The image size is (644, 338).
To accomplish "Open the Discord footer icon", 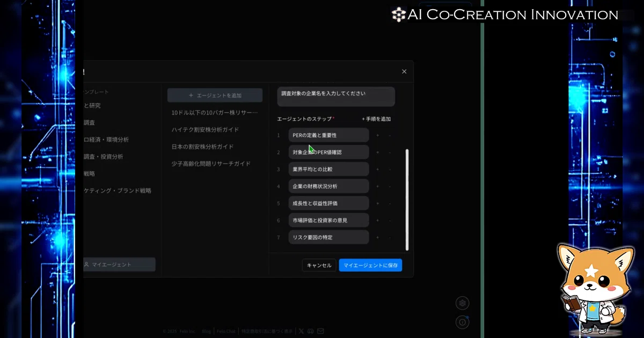I will [x=311, y=331].
